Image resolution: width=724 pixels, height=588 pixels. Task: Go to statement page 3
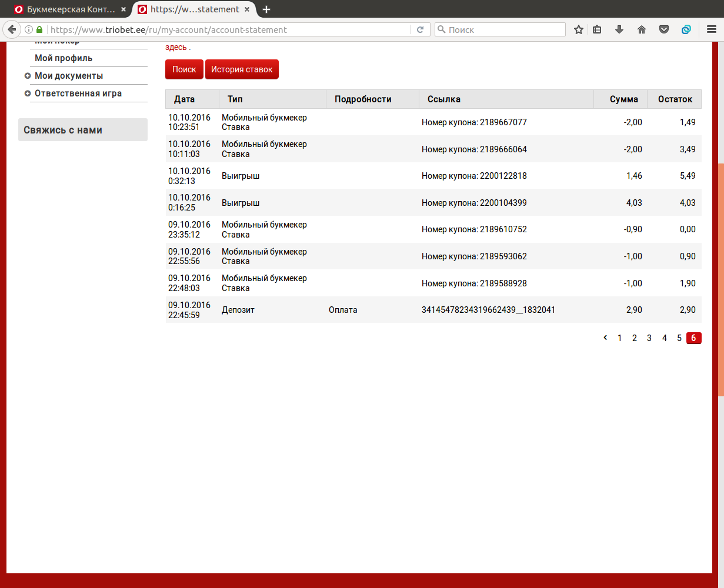(649, 338)
